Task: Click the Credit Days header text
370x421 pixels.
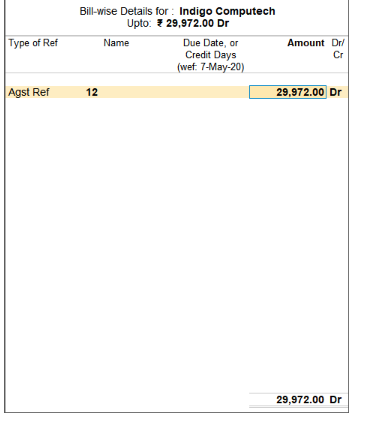Action: [x=211, y=55]
